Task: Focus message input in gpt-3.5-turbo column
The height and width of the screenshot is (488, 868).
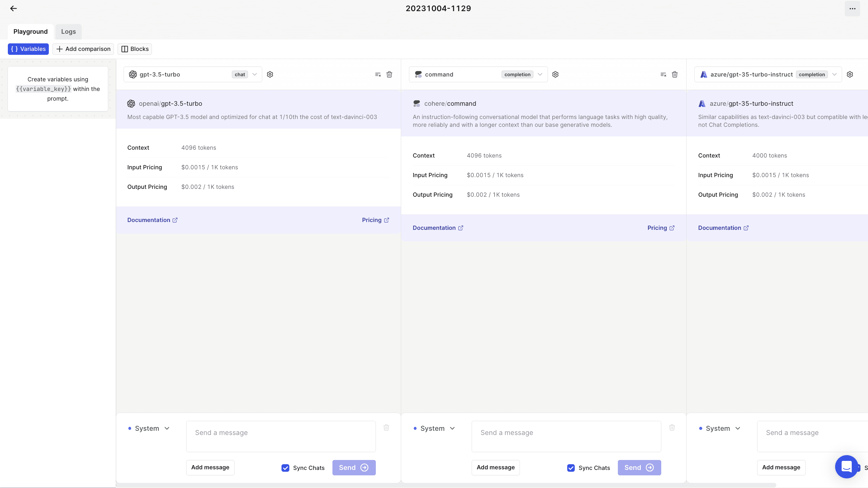Action: pos(281,436)
